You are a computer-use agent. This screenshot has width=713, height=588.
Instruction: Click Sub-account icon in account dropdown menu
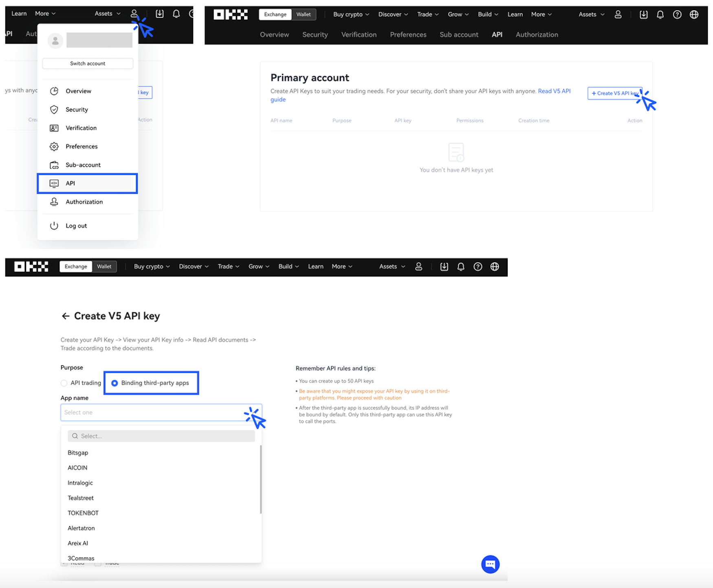(x=54, y=165)
